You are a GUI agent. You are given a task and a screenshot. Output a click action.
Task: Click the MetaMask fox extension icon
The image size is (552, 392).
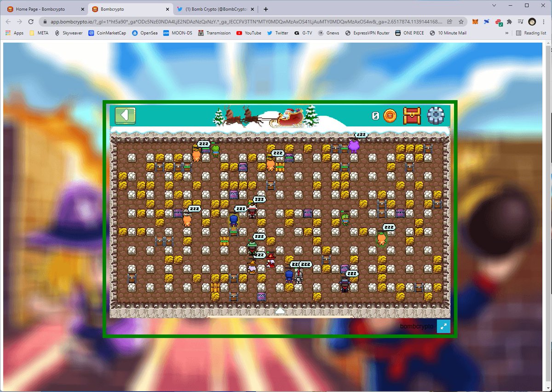476,22
